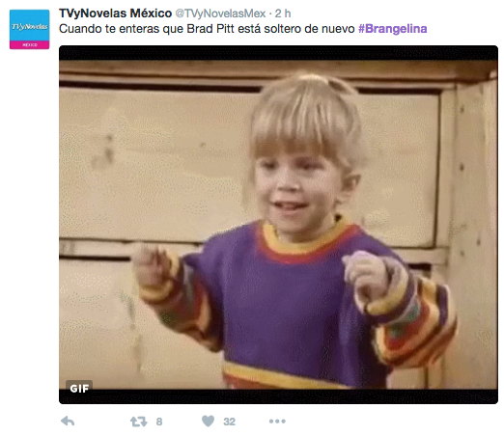Click the black top bar of the GIF

point(278,53)
